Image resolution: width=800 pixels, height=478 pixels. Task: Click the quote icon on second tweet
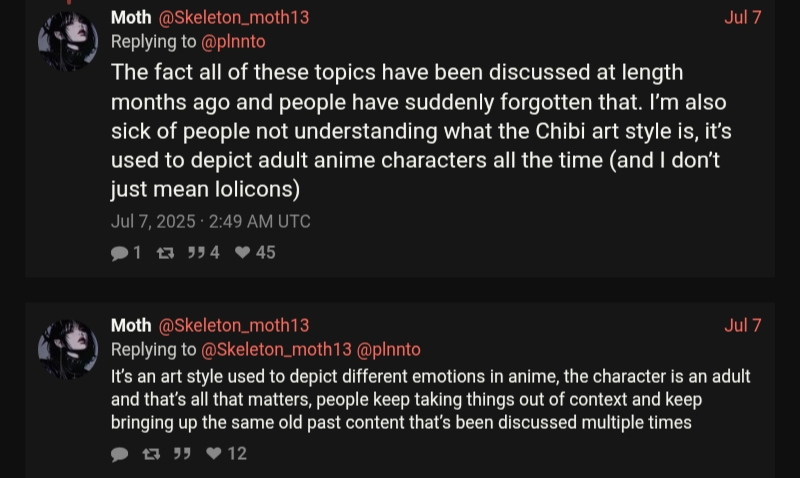pyautogui.click(x=182, y=454)
